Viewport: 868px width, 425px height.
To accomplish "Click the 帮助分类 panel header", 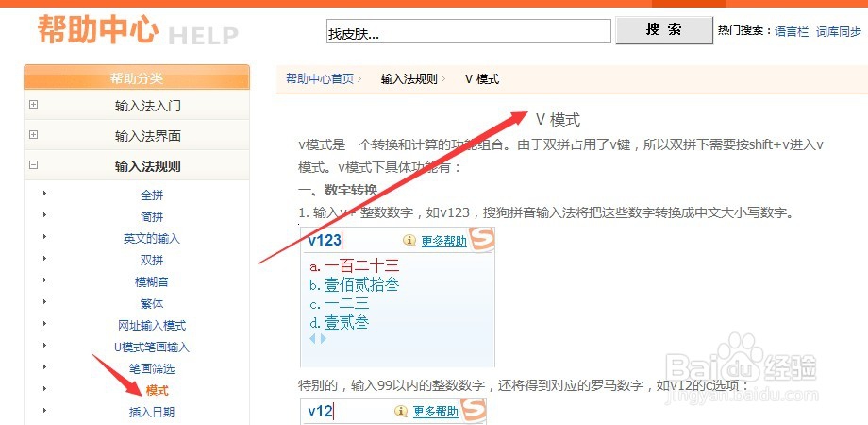I will [x=137, y=77].
